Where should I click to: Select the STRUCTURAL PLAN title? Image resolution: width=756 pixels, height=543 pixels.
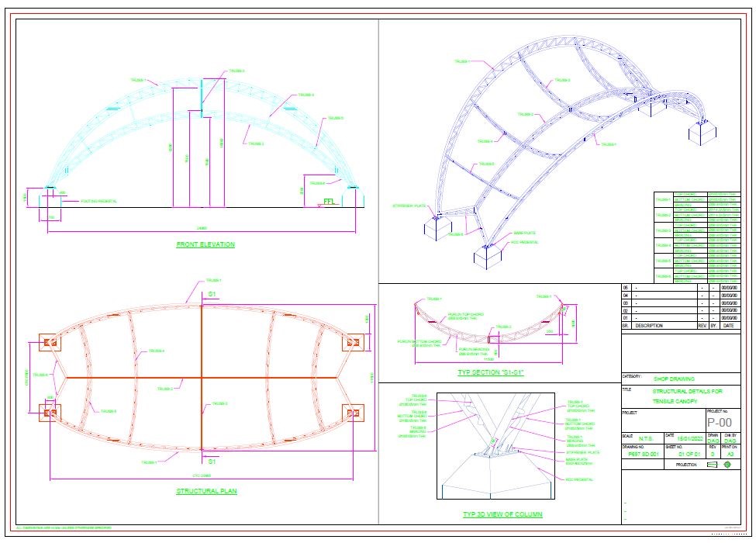point(206,491)
